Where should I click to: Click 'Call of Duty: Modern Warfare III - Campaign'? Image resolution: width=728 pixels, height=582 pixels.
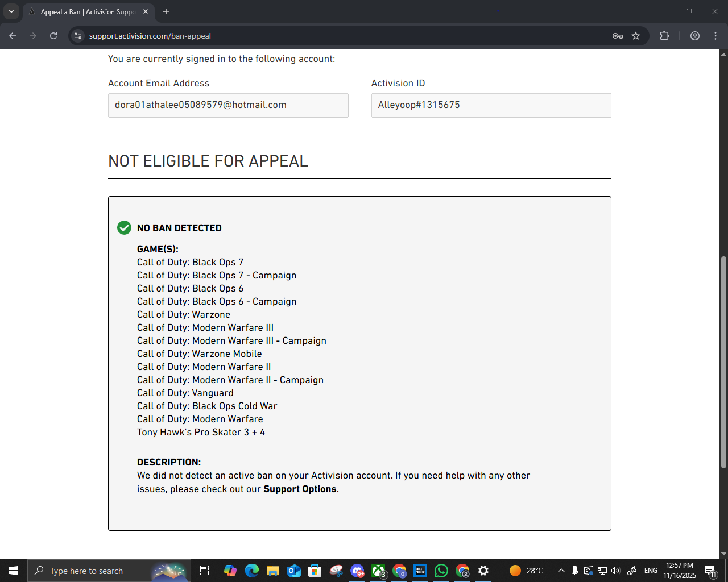click(x=231, y=340)
